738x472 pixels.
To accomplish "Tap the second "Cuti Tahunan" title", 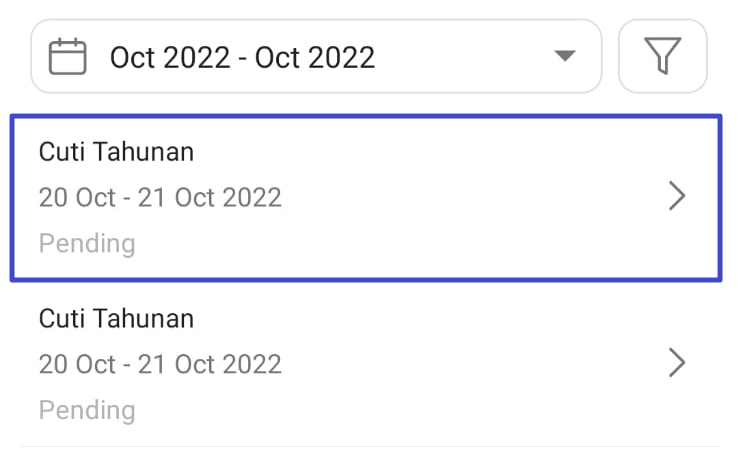I will 116,318.
